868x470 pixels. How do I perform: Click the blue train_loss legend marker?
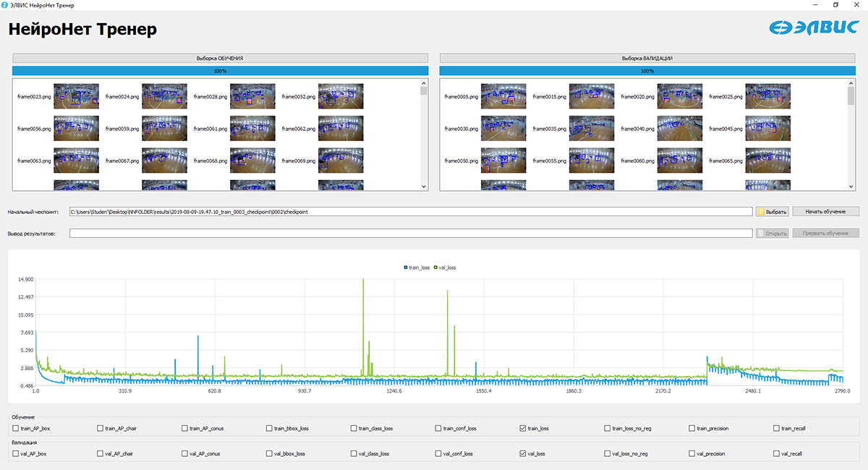point(406,268)
